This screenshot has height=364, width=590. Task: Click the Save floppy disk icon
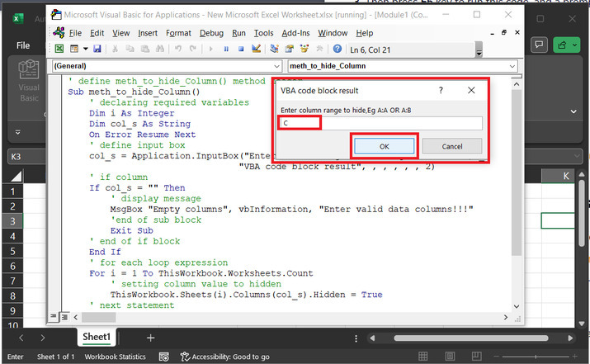97,49
